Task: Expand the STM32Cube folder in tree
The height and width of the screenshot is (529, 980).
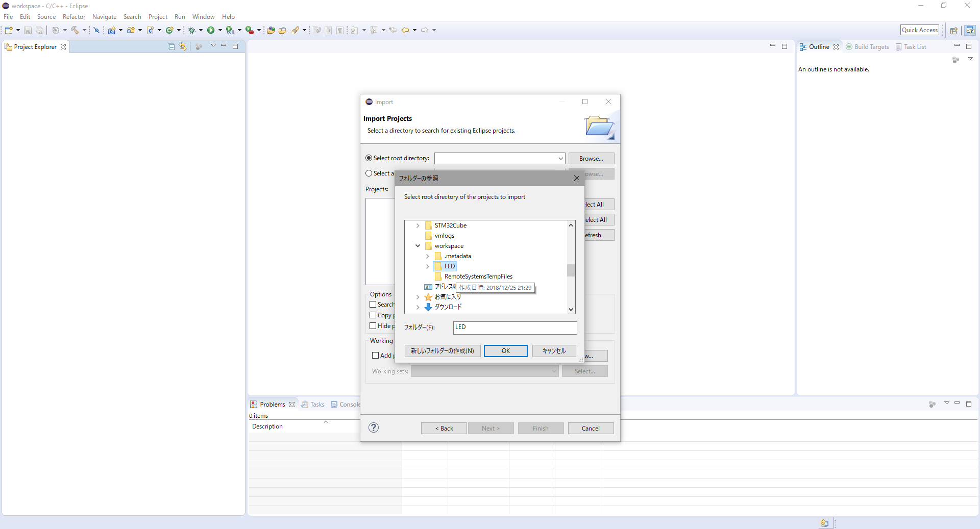Action: (418, 225)
